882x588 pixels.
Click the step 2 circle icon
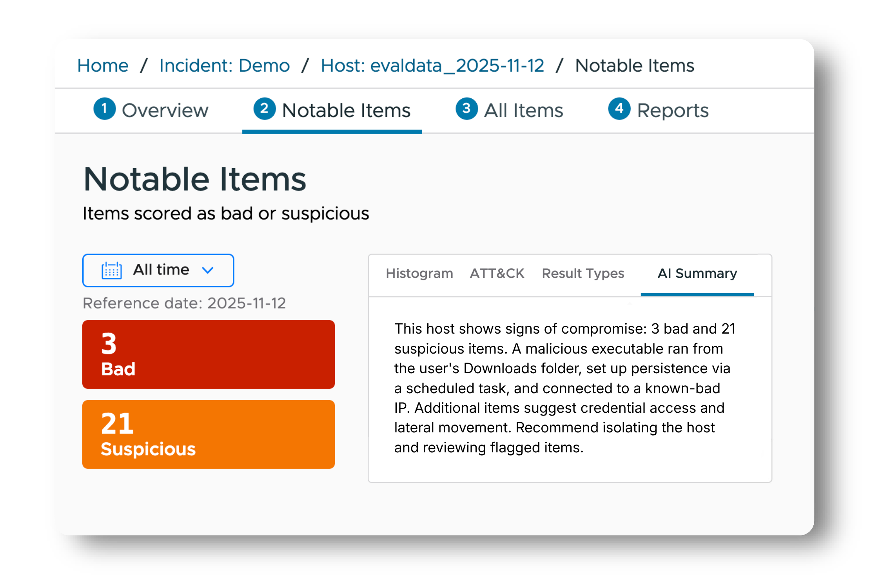(x=265, y=109)
